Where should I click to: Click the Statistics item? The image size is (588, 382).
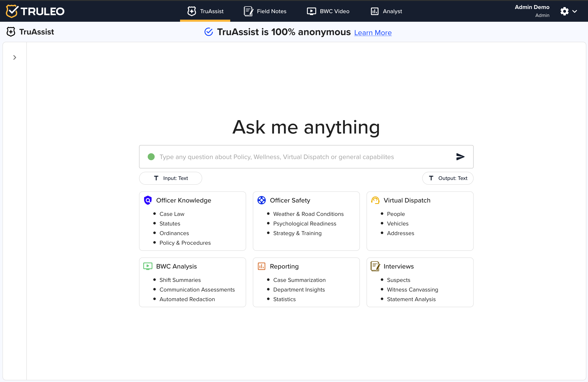(x=284, y=299)
